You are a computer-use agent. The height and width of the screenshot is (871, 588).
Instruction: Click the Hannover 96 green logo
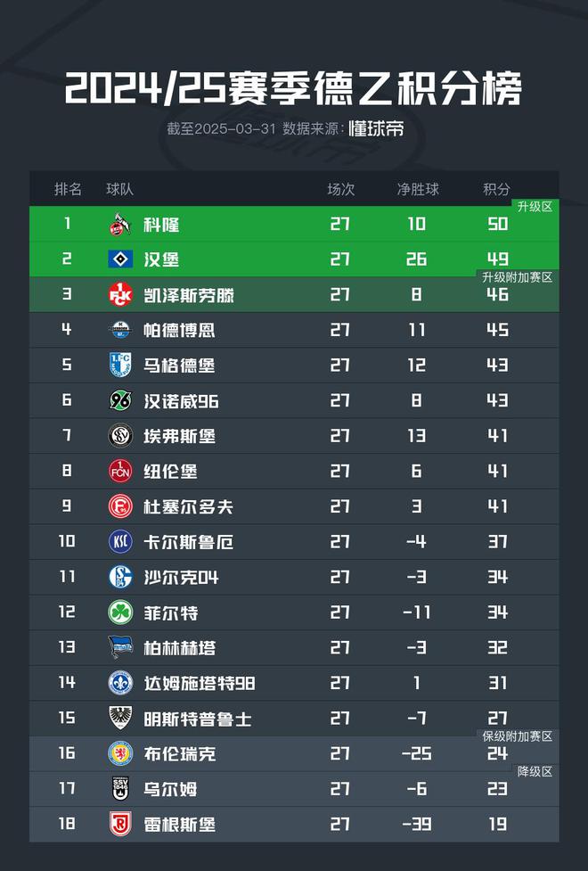pos(119,400)
